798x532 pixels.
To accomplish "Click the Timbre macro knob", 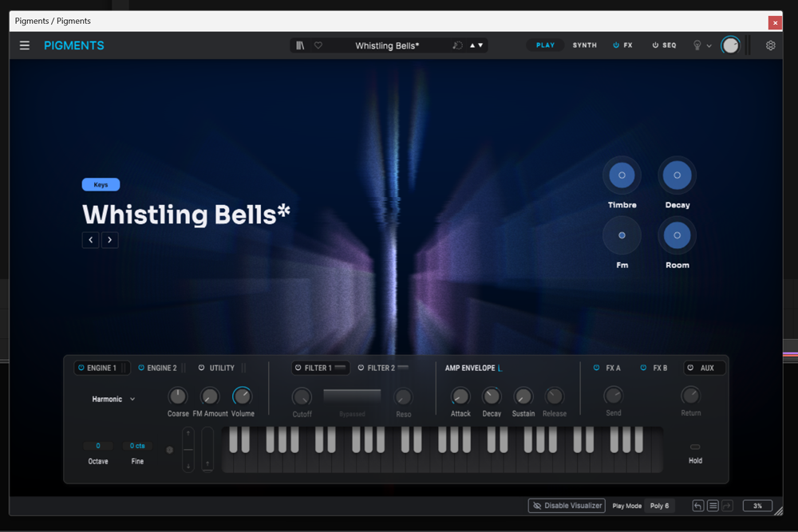I will [x=622, y=175].
